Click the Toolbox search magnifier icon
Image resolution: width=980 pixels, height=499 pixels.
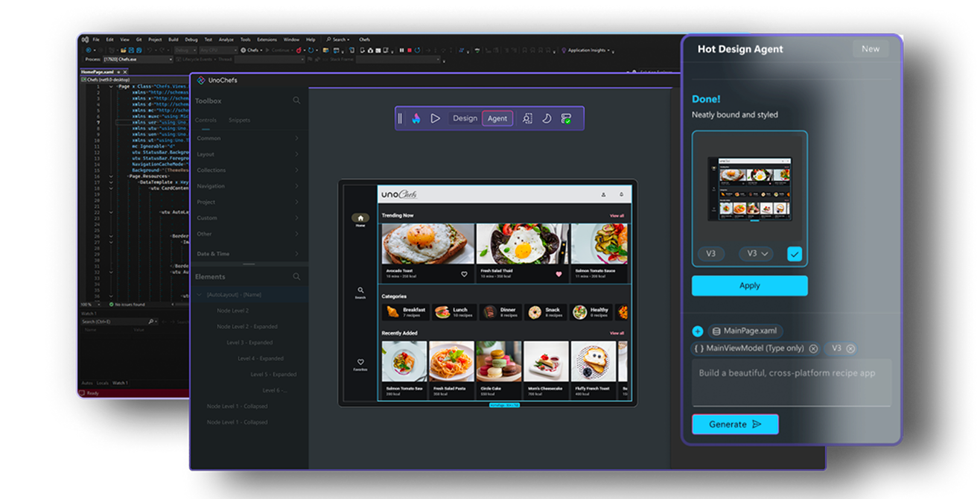pos(296,101)
